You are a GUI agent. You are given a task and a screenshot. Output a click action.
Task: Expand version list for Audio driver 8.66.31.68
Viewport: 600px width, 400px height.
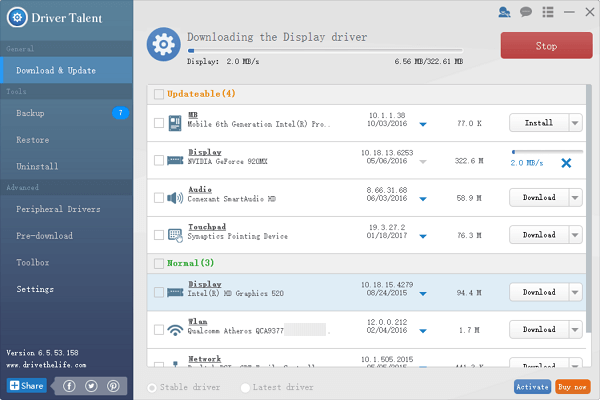coord(423,199)
